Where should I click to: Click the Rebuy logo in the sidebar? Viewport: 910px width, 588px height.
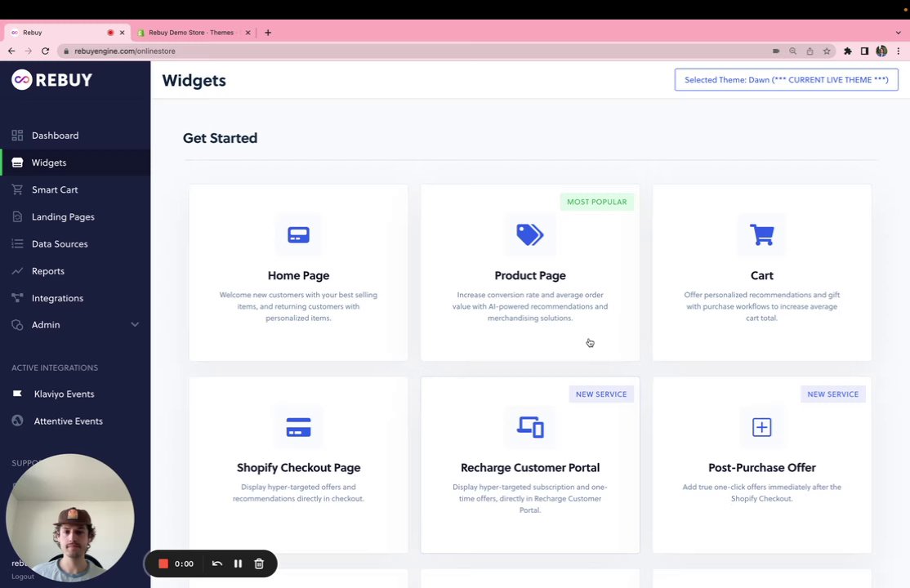[51, 79]
